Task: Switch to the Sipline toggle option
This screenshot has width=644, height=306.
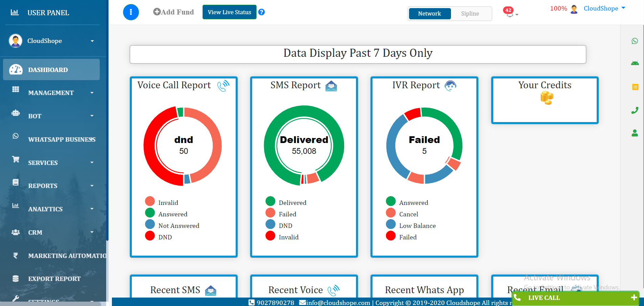Action: [470, 14]
